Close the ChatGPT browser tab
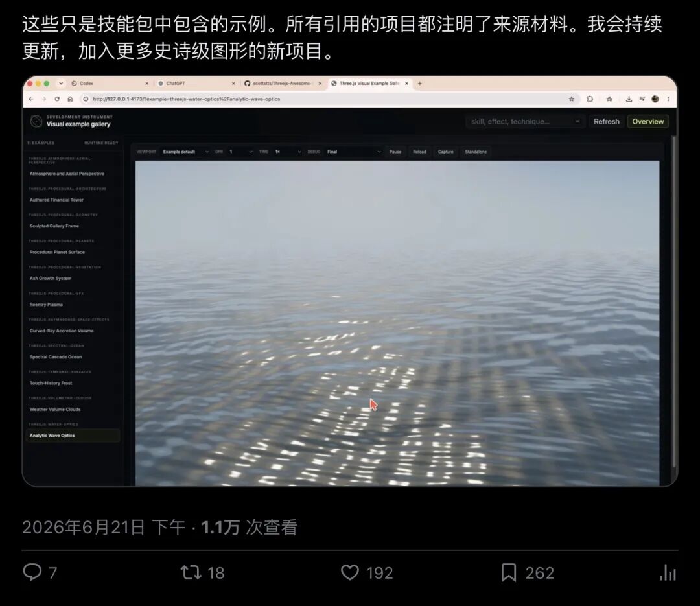This screenshot has height=606, width=700. pyautogui.click(x=233, y=84)
